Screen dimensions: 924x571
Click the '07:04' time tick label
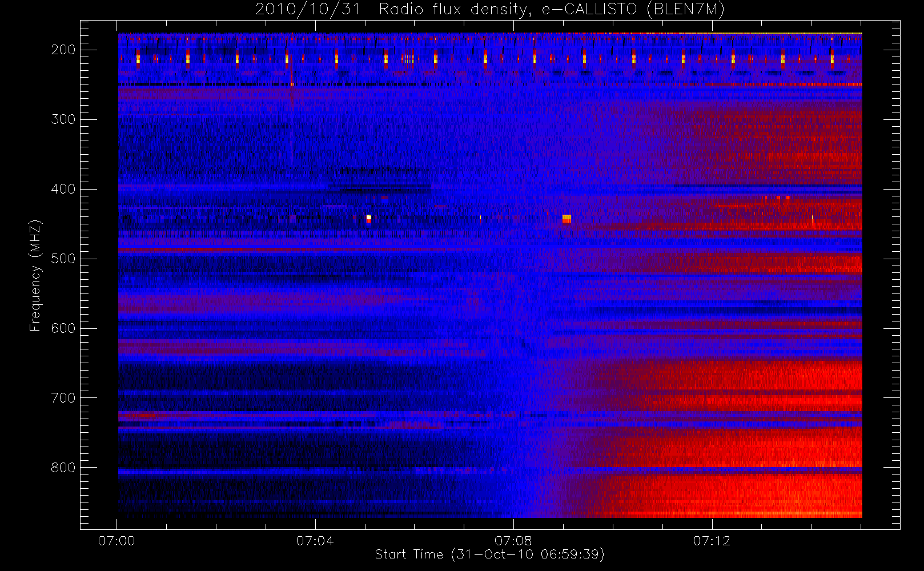pos(315,541)
